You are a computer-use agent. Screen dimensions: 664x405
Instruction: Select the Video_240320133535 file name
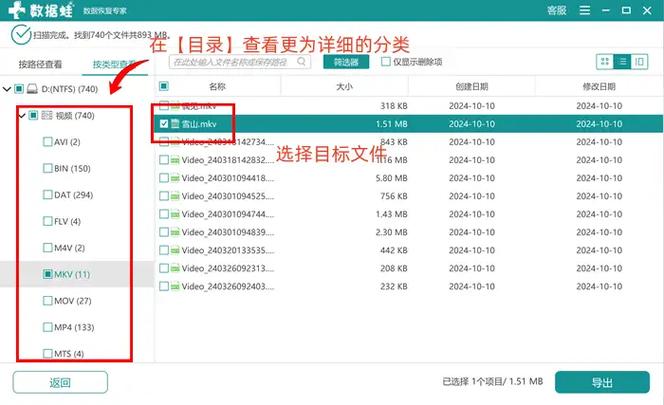228,250
